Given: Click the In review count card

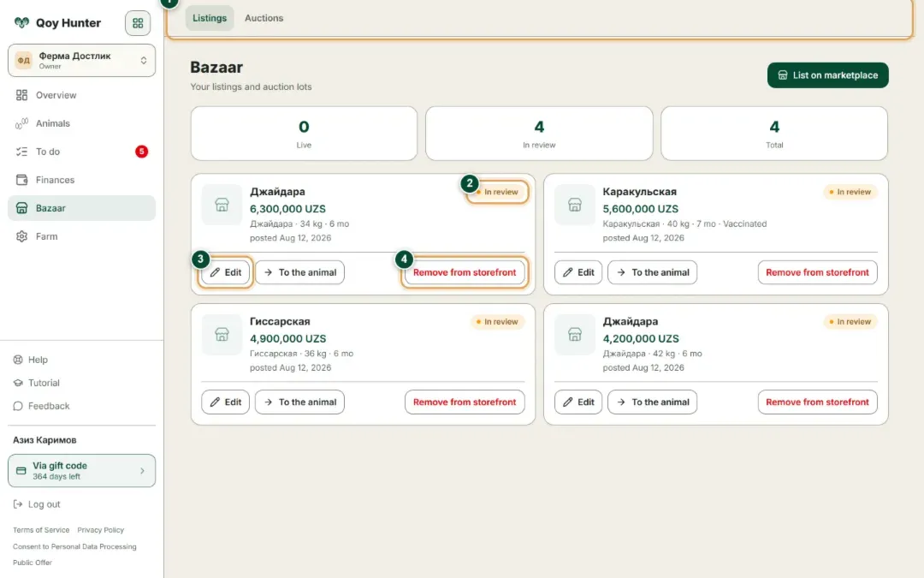Looking at the screenshot, I should point(539,134).
